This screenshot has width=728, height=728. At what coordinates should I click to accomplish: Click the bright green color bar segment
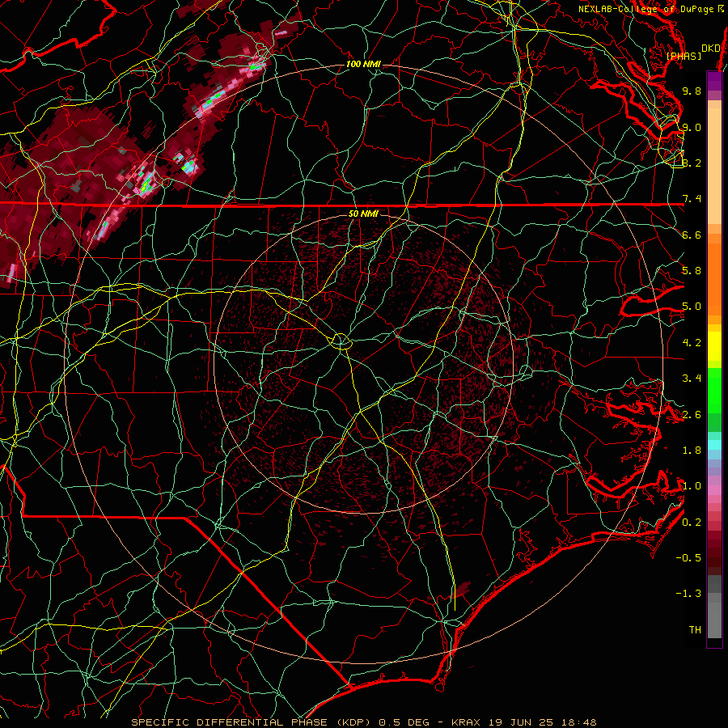(x=714, y=390)
